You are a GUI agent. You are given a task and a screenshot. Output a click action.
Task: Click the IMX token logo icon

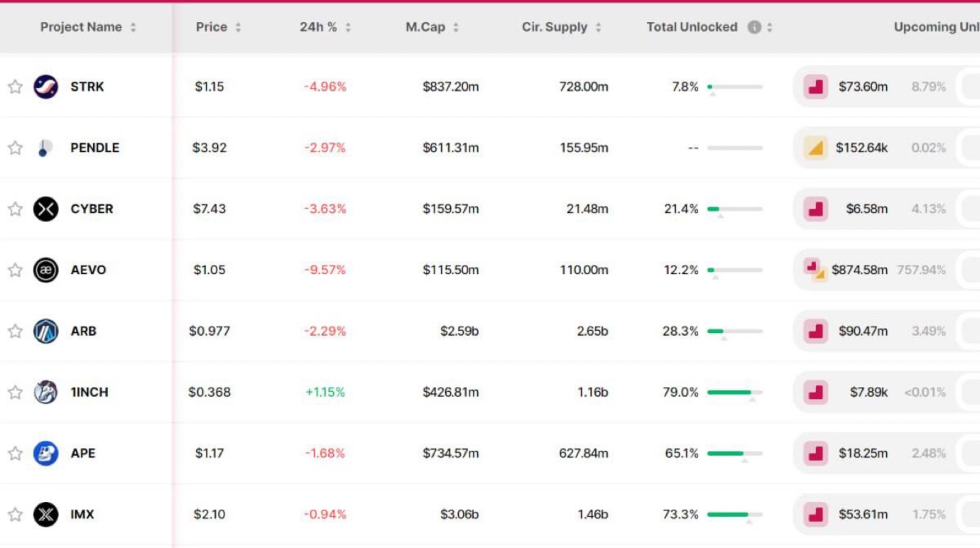click(45, 514)
